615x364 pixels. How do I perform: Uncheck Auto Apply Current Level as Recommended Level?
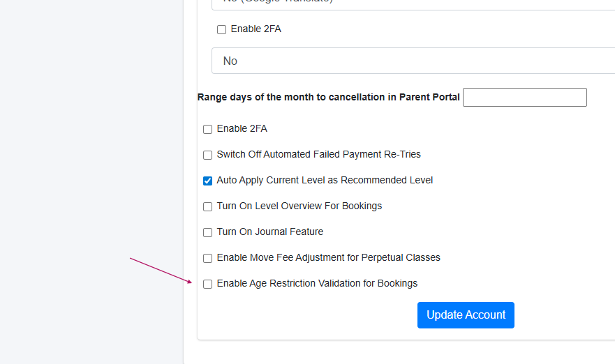[x=207, y=181]
